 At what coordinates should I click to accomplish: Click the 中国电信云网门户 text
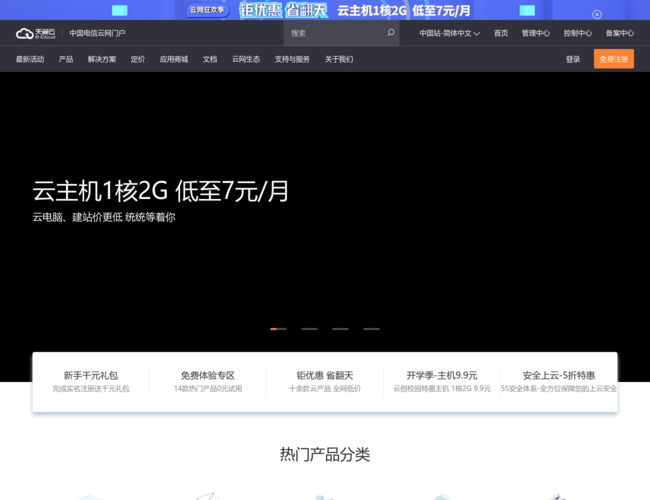tap(97, 33)
